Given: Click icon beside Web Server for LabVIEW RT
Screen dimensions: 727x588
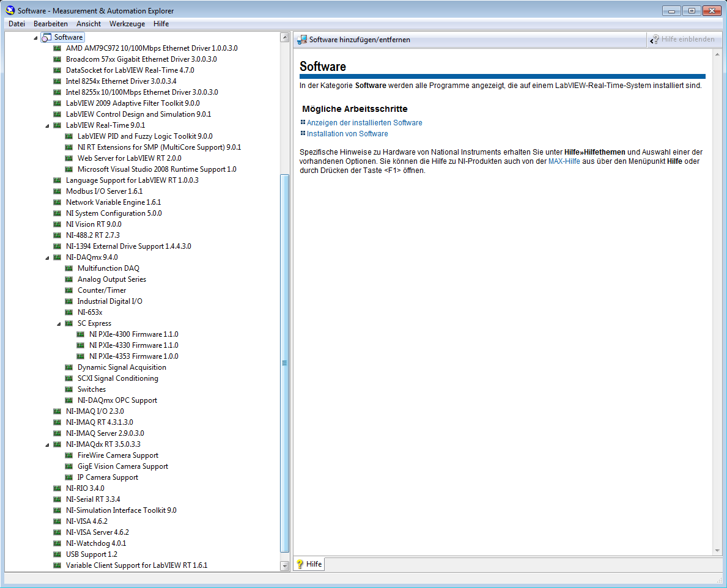Looking at the screenshot, I should pyautogui.click(x=68, y=158).
